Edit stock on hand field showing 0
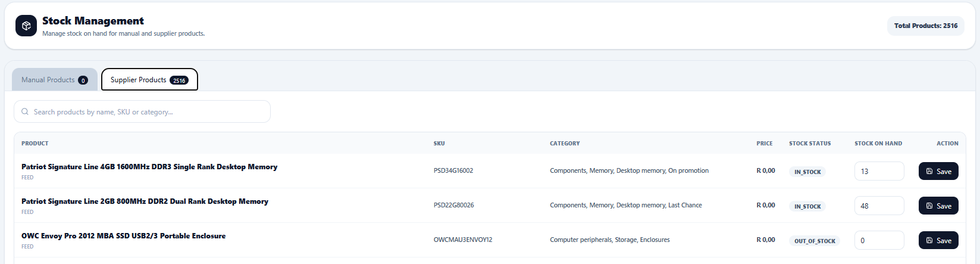Viewport: 980px width, 264px height. 879,240
